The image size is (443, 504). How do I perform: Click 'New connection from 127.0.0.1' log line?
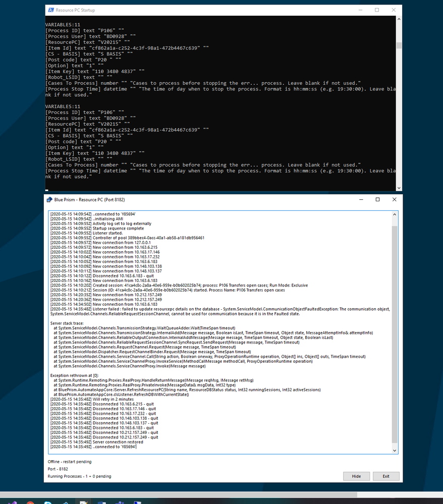(x=100, y=243)
